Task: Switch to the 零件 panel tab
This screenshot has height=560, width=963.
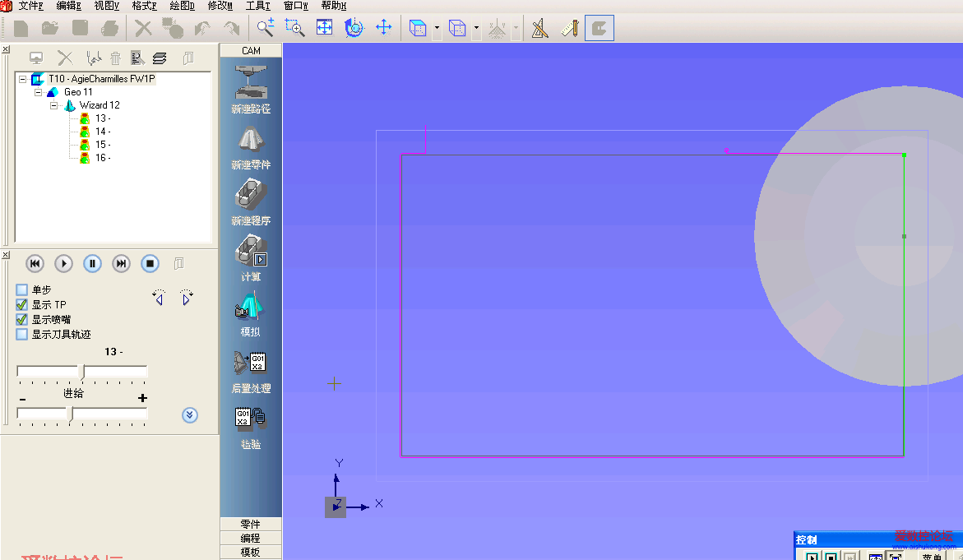Action: (x=251, y=525)
